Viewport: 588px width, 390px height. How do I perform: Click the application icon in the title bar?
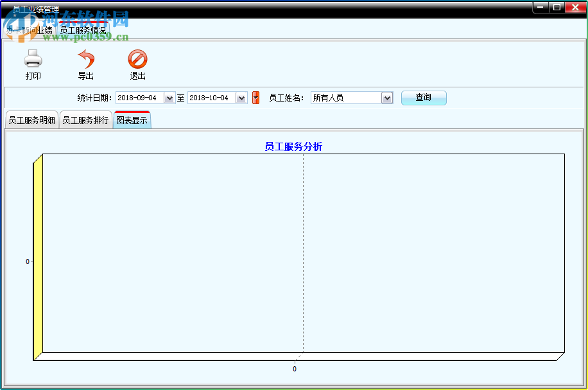[8, 8]
